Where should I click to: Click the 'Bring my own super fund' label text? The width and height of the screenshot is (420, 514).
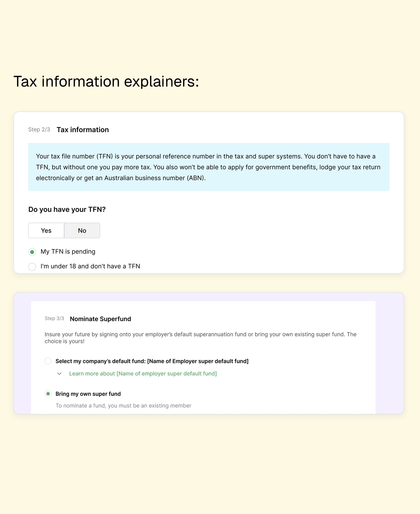click(x=88, y=394)
